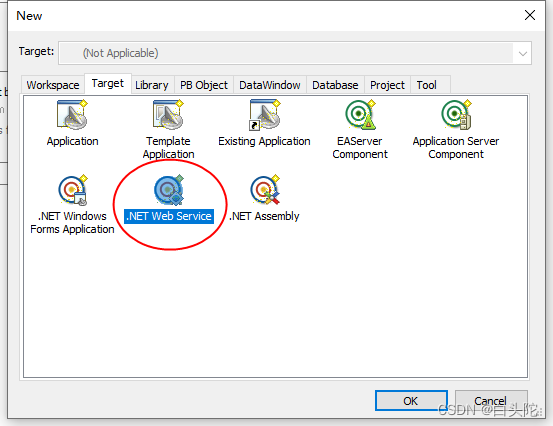Image resolution: width=553 pixels, height=426 pixels.
Task: Open the PB Object tab
Action: (204, 85)
